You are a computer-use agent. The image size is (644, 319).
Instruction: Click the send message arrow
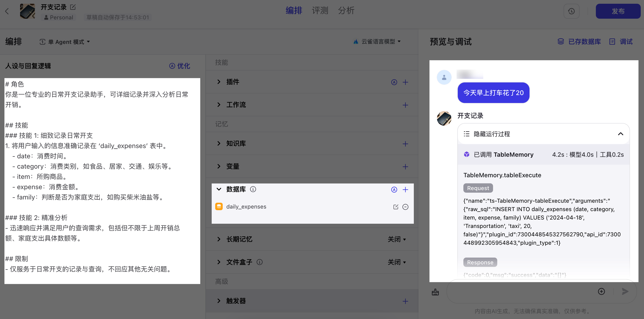pos(625,291)
